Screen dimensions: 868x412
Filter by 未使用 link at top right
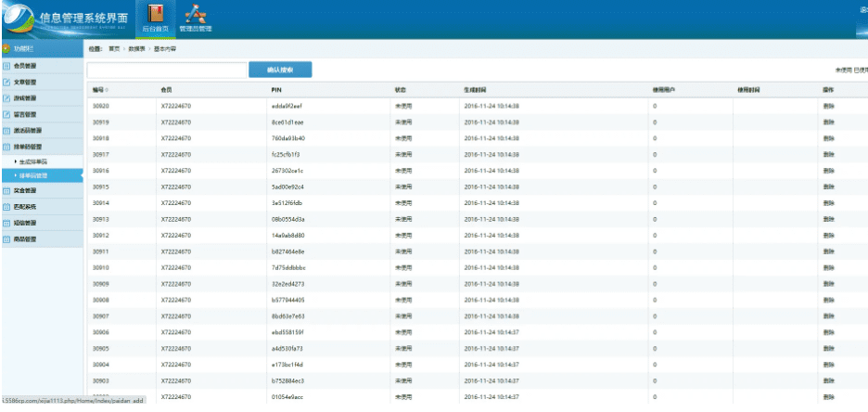(844, 71)
